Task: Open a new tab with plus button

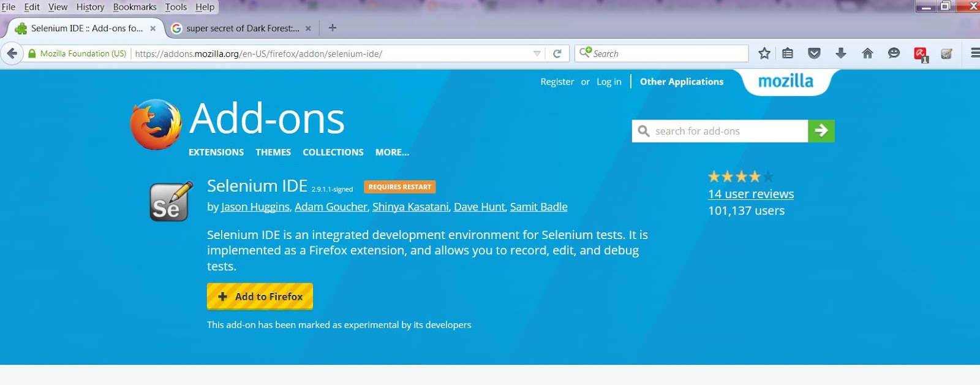Action: [333, 28]
